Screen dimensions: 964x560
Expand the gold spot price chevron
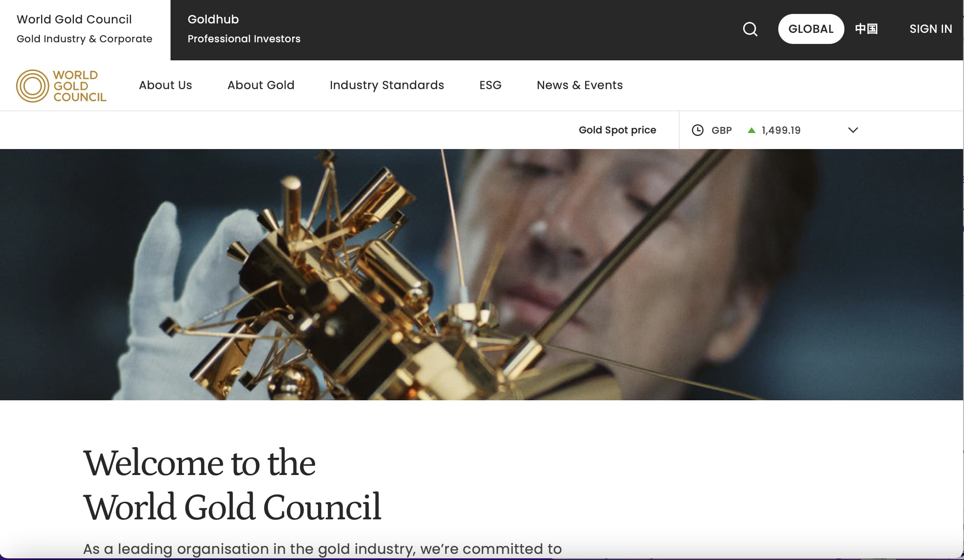[853, 130]
